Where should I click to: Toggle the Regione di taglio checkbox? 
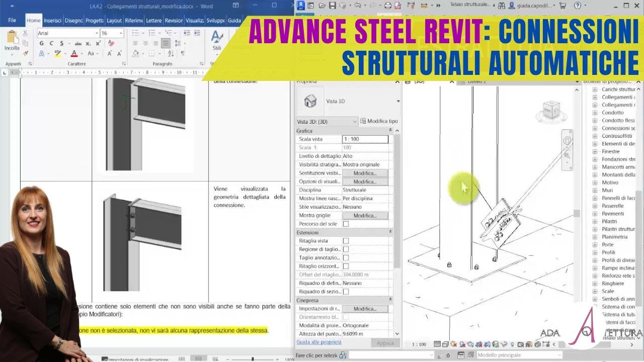click(346, 249)
